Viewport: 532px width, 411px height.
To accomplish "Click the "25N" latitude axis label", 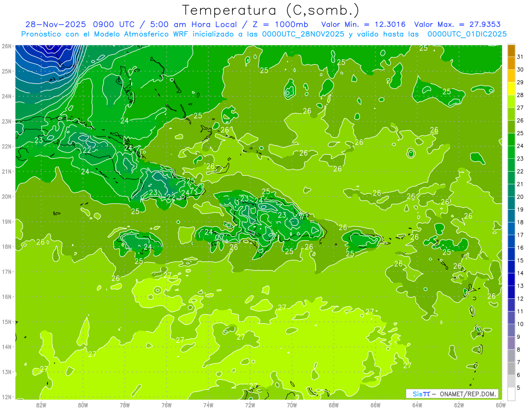I will (7, 71).
